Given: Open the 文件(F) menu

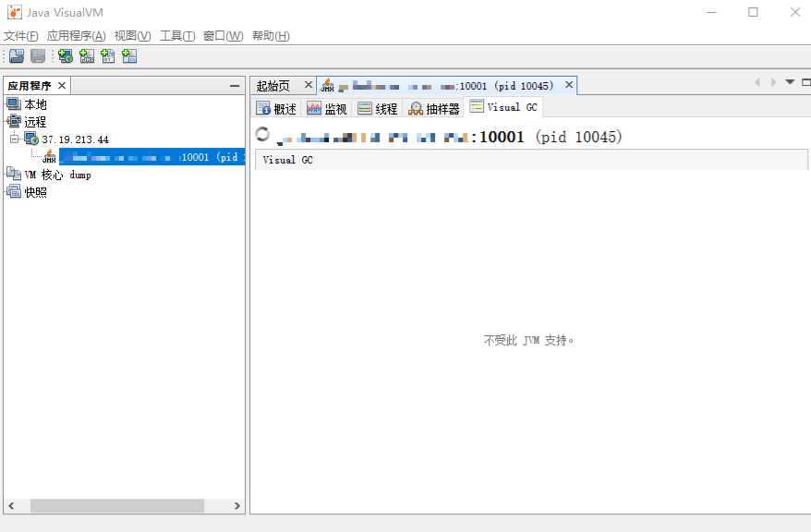Looking at the screenshot, I should click(21, 36).
